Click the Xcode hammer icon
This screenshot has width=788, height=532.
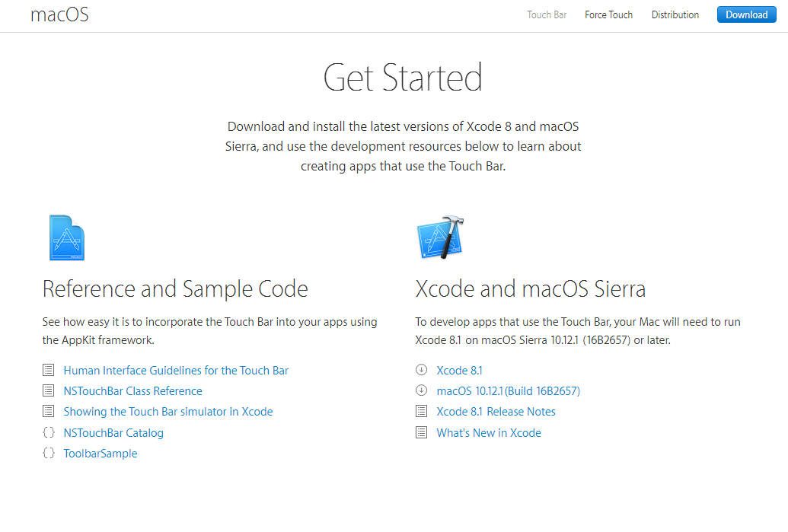click(x=440, y=237)
